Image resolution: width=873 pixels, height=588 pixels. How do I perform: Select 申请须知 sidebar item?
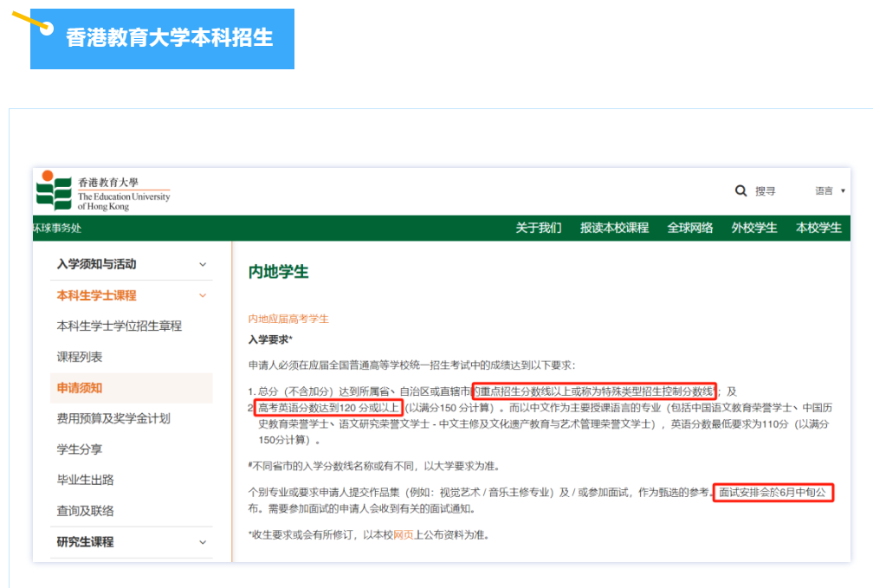pyautogui.click(x=80, y=388)
